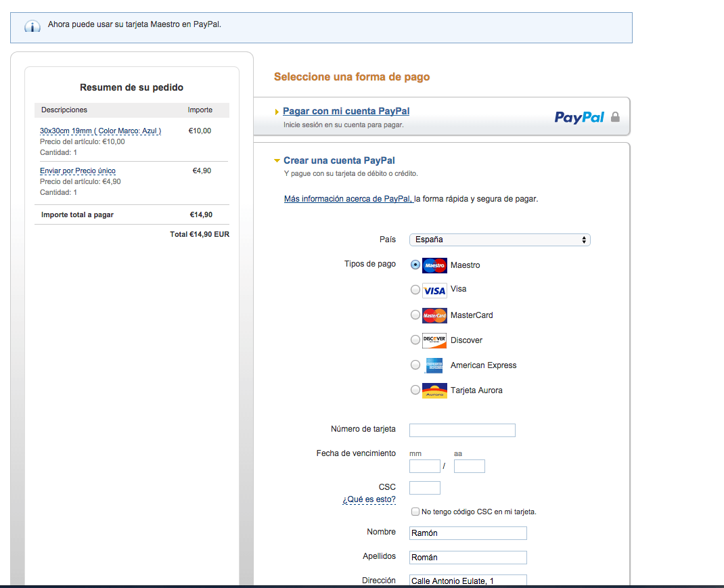Click the CSC code field

[425, 488]
